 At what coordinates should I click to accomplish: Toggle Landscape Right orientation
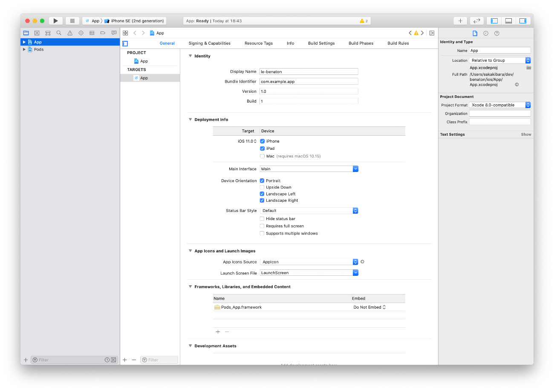pyautogui.click(x=262, y=200)
